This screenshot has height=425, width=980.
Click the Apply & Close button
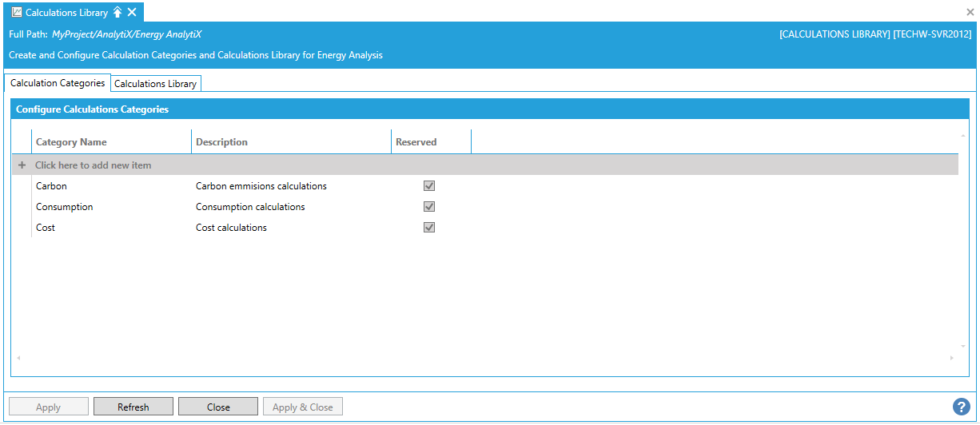tap(302, 407)
